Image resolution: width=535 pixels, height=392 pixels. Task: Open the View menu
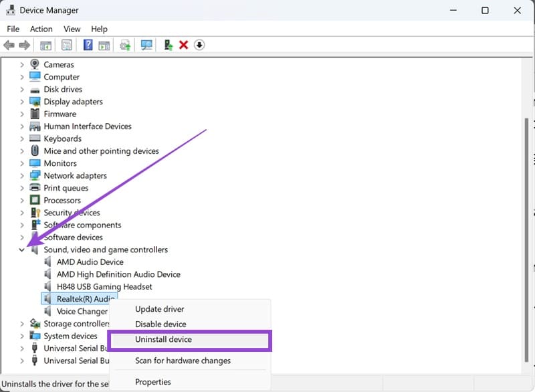(x=72, y=29)
